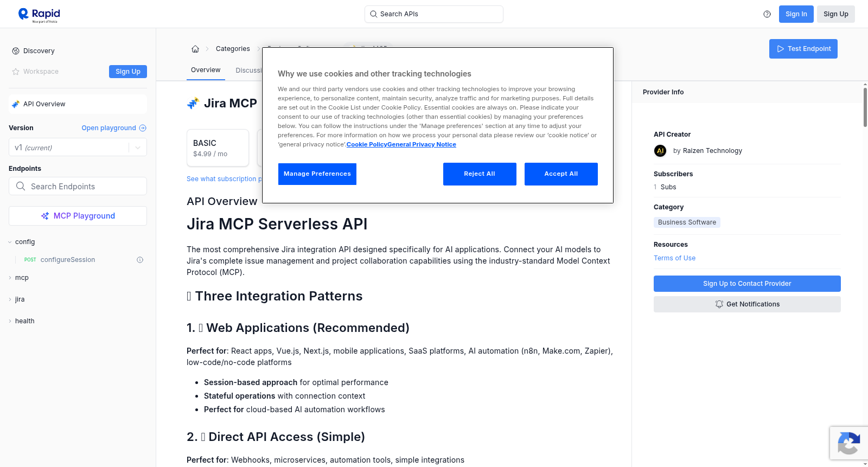Select the BASIC $4.99 plan card
This screenshot has width=868, height=467.
click(x=218, y=148)
